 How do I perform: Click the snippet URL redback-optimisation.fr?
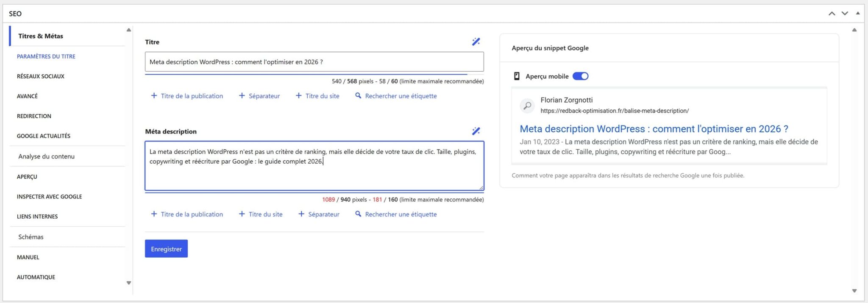tap(615, 111)
